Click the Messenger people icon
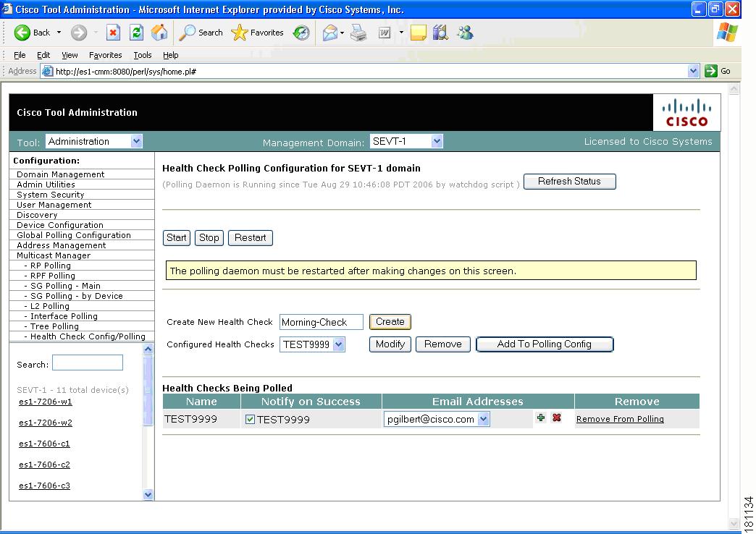This screenshot has height=534, width=756. click(466, 33)
